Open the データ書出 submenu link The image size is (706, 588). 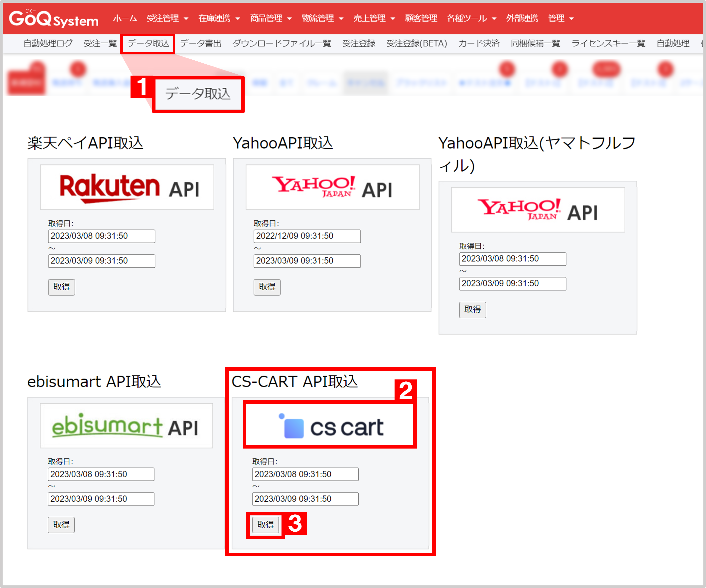tap(201, 43)
